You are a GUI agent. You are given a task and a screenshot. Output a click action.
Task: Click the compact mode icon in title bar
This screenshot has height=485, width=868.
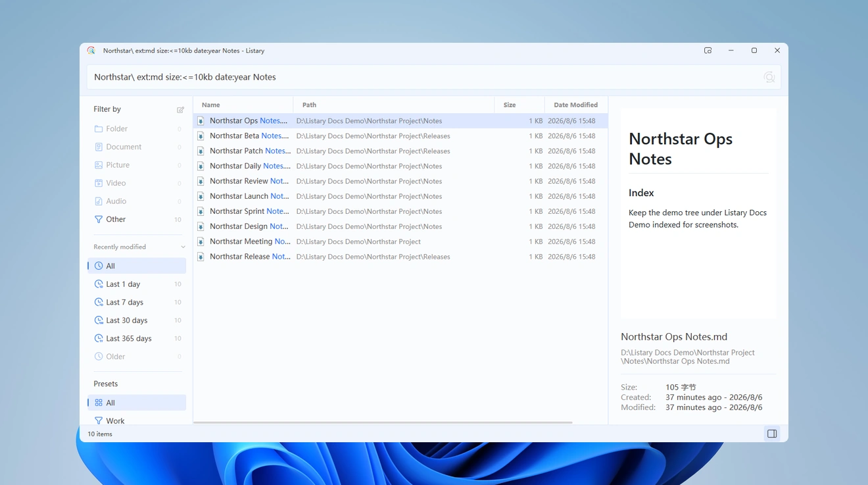click(x=708, y=51)
